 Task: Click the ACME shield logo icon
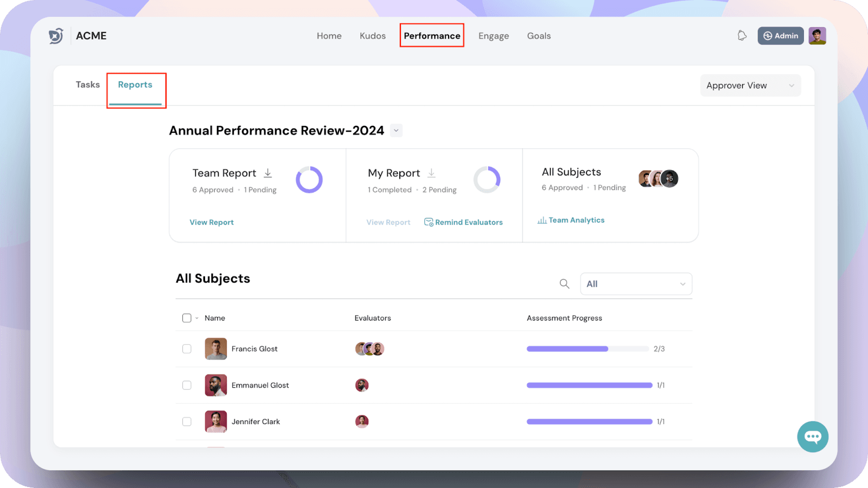[56, 36]
